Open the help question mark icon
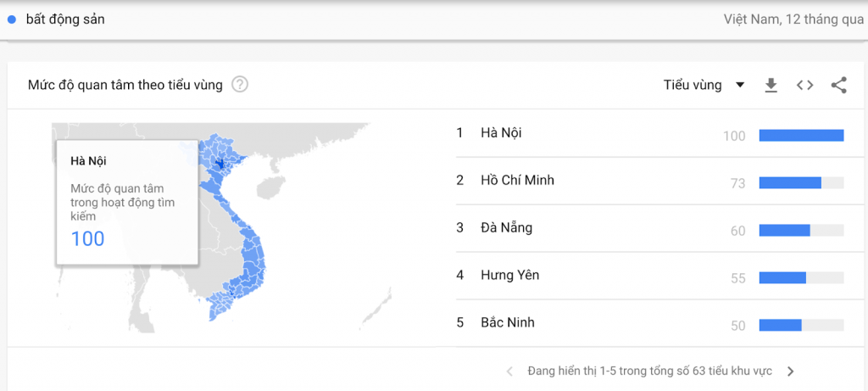 coord(240,85)
